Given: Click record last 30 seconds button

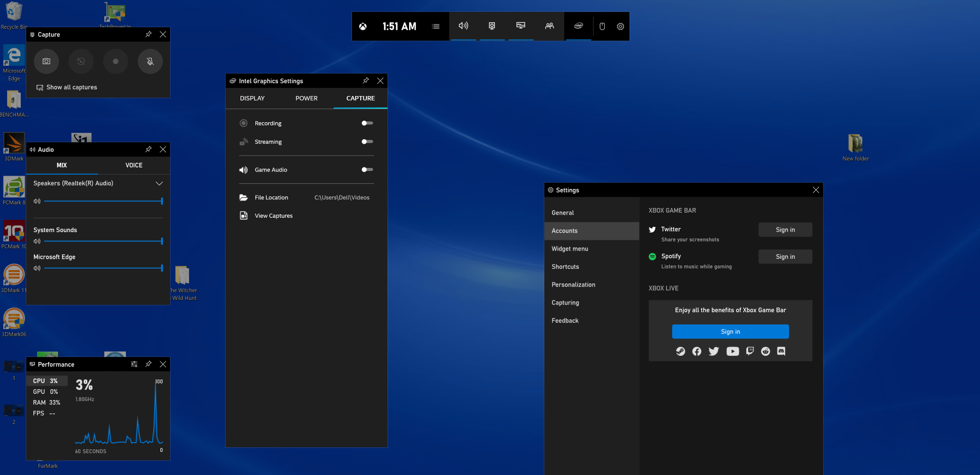Looking at the screenshot, I should tap(81, 61).
